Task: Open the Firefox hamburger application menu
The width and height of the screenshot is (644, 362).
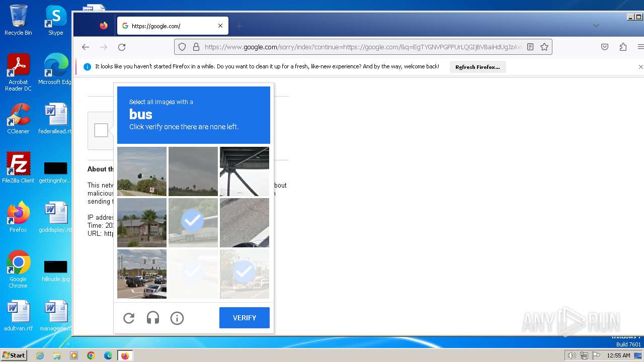Action: pos(640,47)
